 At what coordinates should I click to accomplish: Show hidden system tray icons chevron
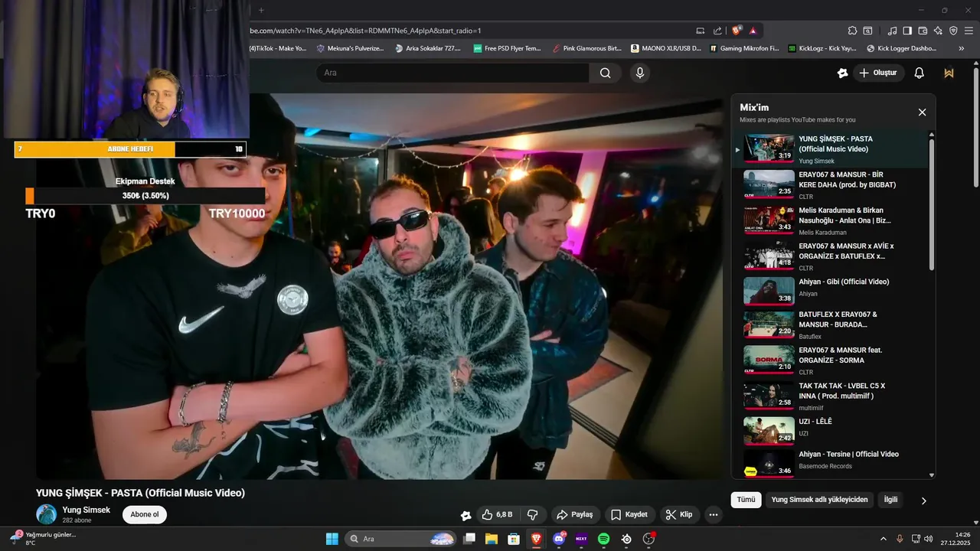[883, 539]
